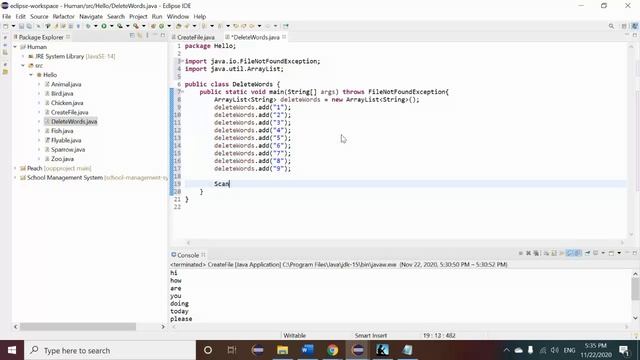640x360 pixels.
Task: Toggle Show Console on standard error change
Action: click(578, 253)
